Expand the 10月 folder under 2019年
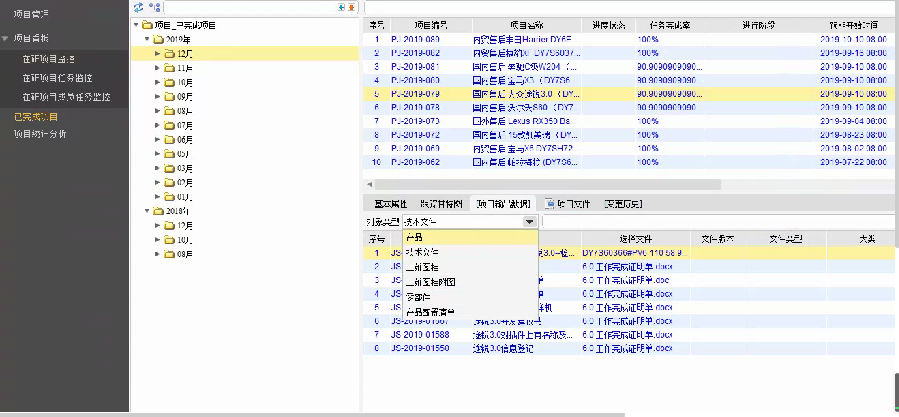 [156, 82]
